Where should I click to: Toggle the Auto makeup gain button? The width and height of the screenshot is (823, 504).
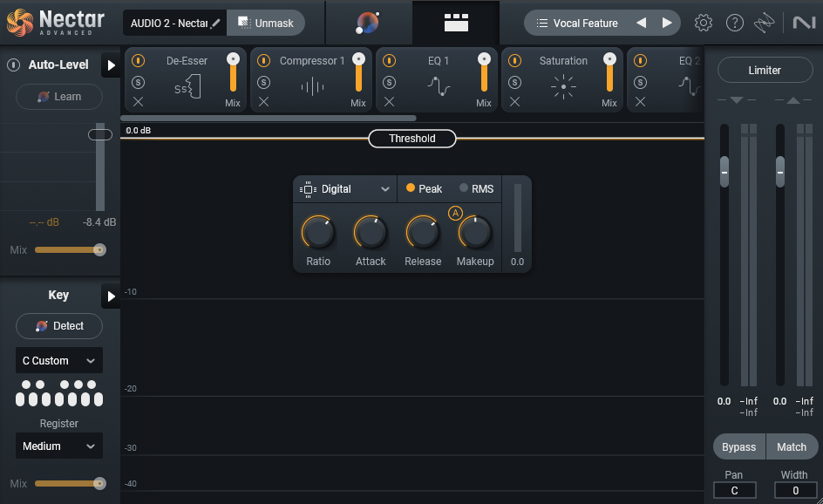(455, 213)
